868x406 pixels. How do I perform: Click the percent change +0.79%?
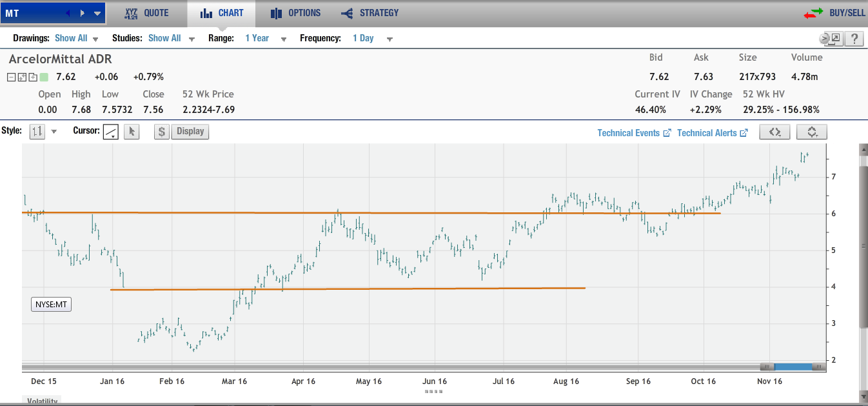point(149,77)
